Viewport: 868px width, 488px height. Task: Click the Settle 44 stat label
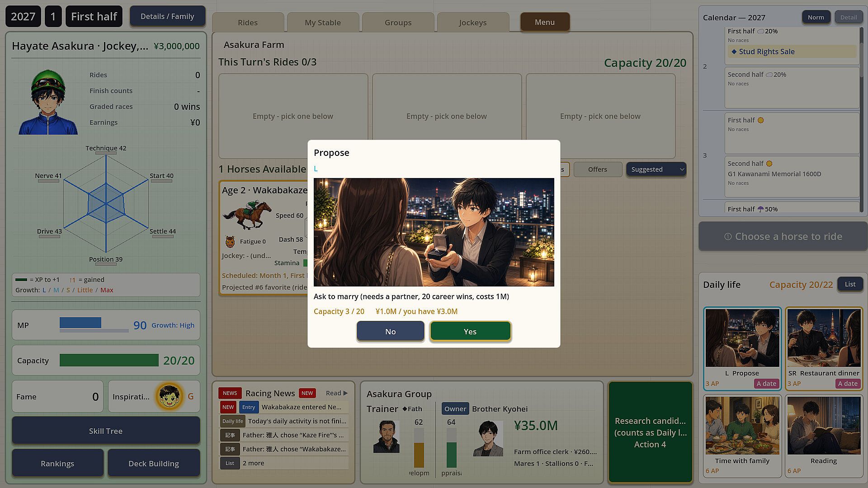coord(163,231)
